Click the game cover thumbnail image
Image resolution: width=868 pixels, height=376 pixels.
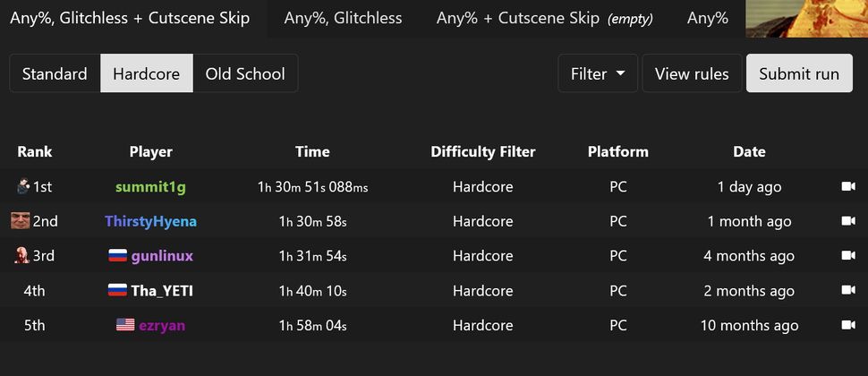(807, 18)
